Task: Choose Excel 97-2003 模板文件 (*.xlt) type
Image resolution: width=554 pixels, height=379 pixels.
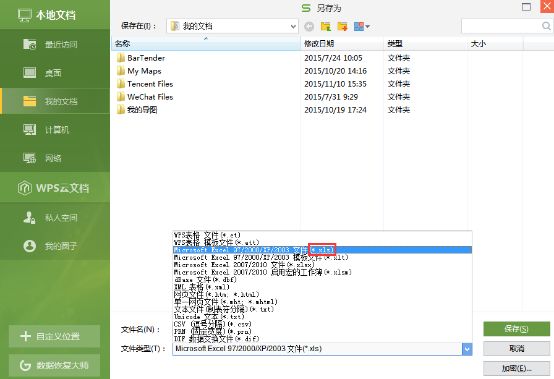Action: click(x=322, y=257)
